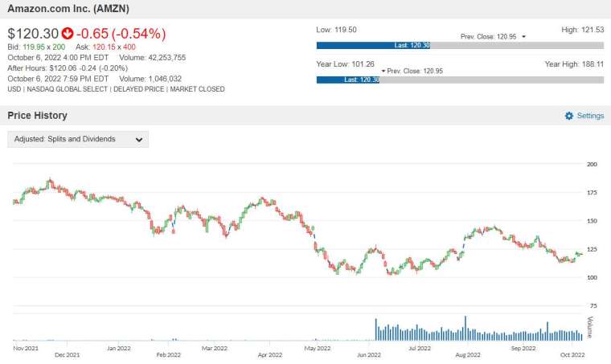The image size is (611, 364).
Task: Click the Last 120.30 daily range bar
Action: (x=373, y=45)
